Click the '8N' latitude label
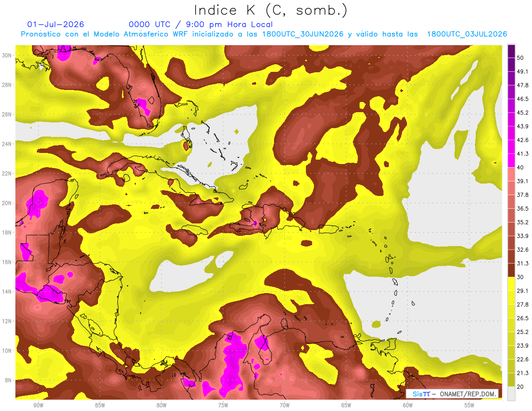 8,380
